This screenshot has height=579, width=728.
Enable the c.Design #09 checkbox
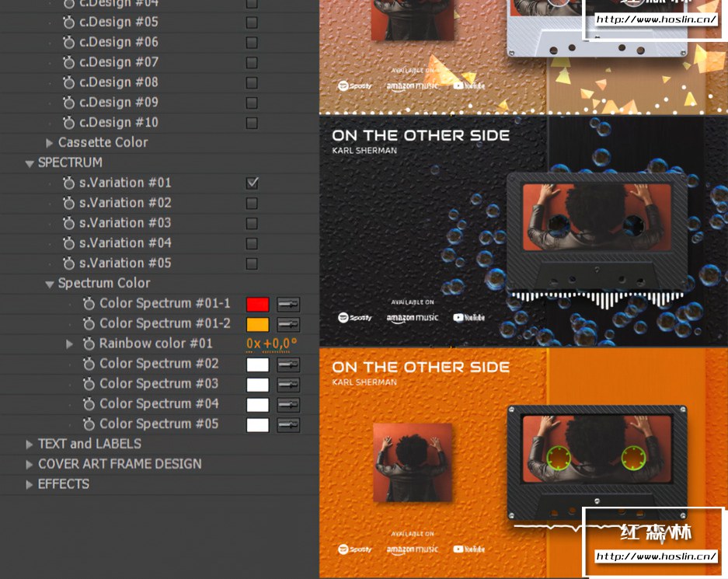pos(252,103)
